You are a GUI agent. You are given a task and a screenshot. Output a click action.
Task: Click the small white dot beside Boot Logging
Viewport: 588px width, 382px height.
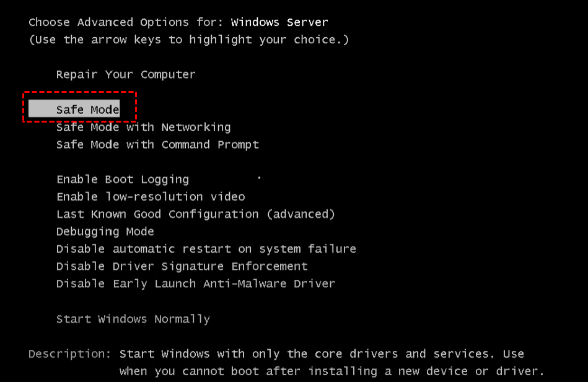coord(259,178)
